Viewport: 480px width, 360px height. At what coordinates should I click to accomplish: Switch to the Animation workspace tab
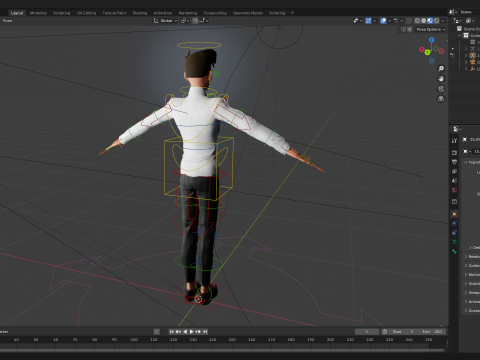click(163, 13)
